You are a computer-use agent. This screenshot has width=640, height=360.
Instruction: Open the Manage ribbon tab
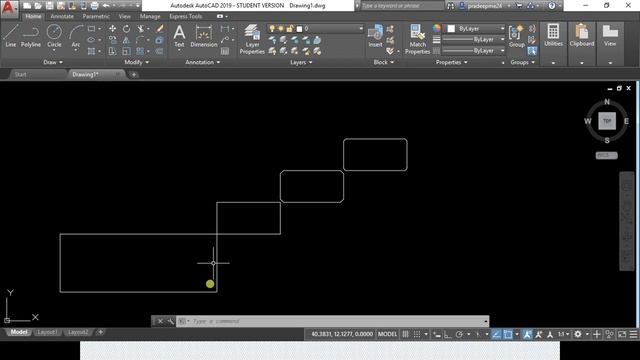pyautogui.click(x=150, y=16)
